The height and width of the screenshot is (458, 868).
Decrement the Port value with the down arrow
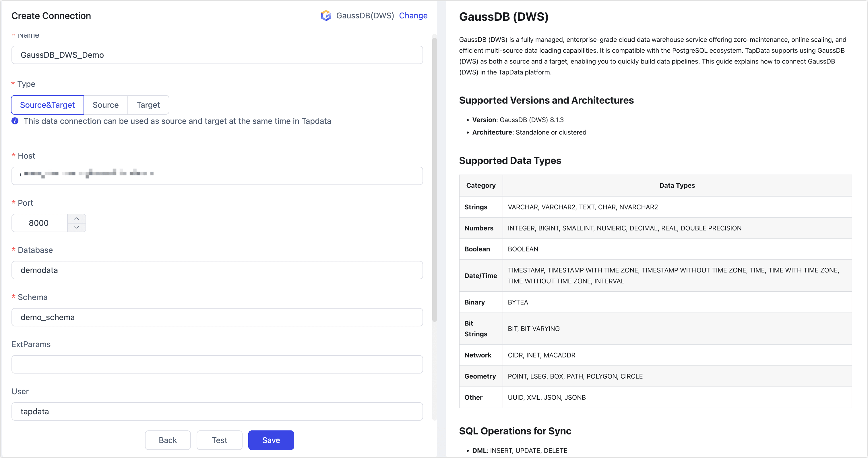tap(76, 227)
